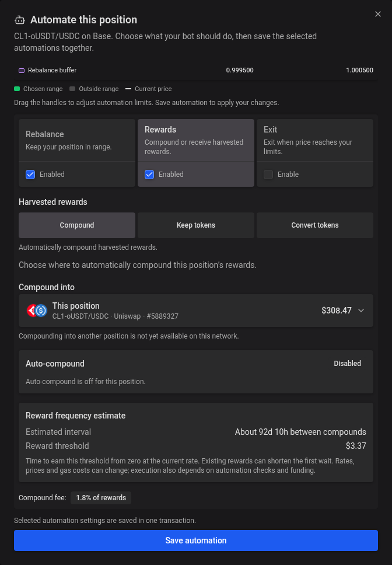Image resolution: width=392 pixels, height=565 pixels.
Task: Tick the Exit Enable checkbox
Action: click(x=268, y=175)
